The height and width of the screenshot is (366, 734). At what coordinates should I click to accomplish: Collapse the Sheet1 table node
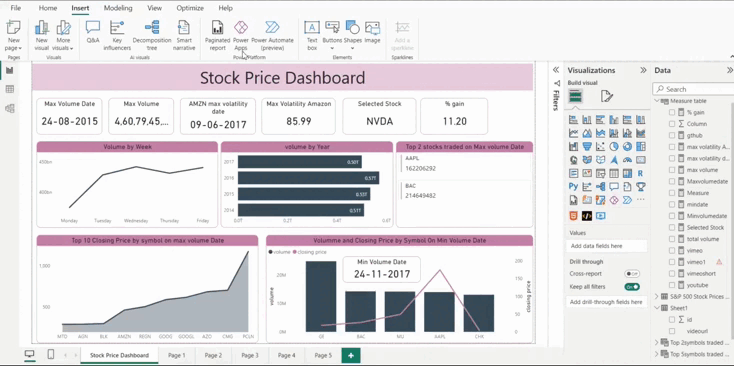(x=657, y=308)
